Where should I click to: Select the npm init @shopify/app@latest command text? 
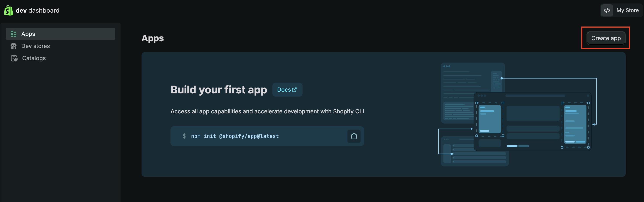point(235,136)
